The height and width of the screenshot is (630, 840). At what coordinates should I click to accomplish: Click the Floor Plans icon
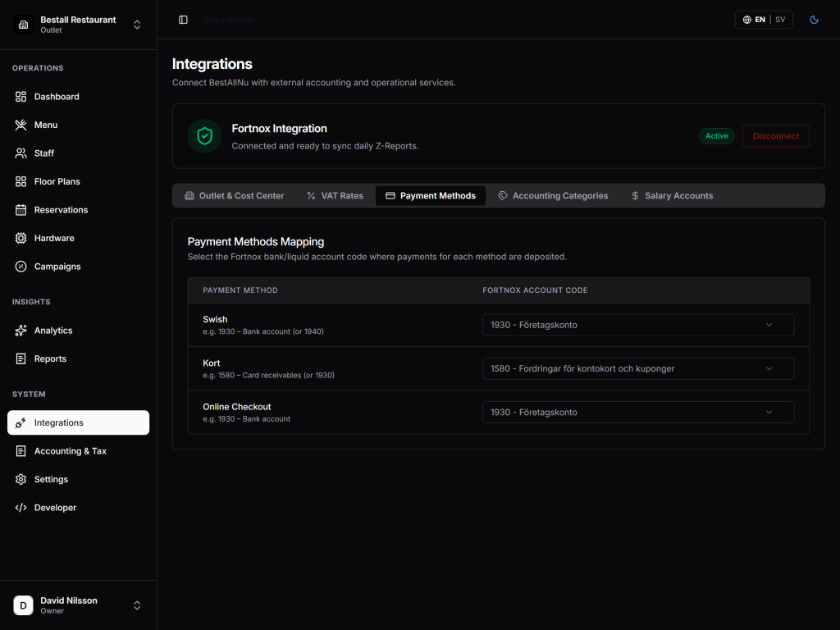tap(21, 181)
